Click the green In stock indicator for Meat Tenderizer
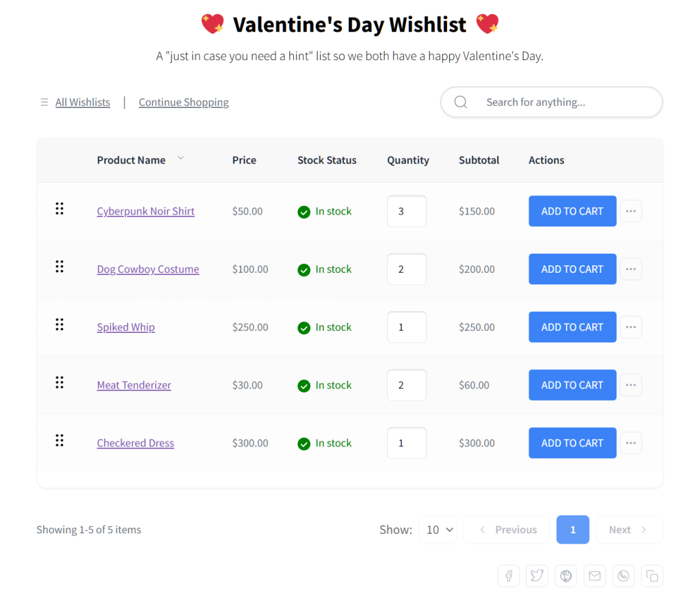Screen dimensions: 700x603 point(304,385)
